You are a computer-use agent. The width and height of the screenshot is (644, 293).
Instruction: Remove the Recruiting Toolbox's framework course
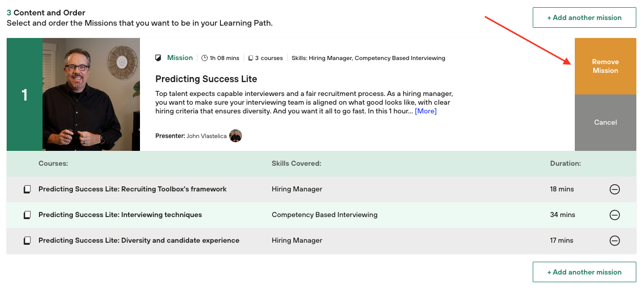614,189
